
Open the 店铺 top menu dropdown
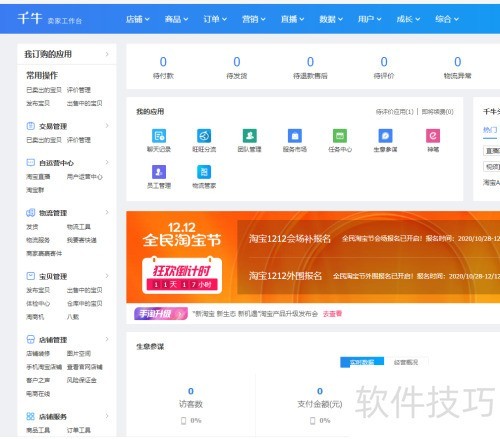(137, 19)
